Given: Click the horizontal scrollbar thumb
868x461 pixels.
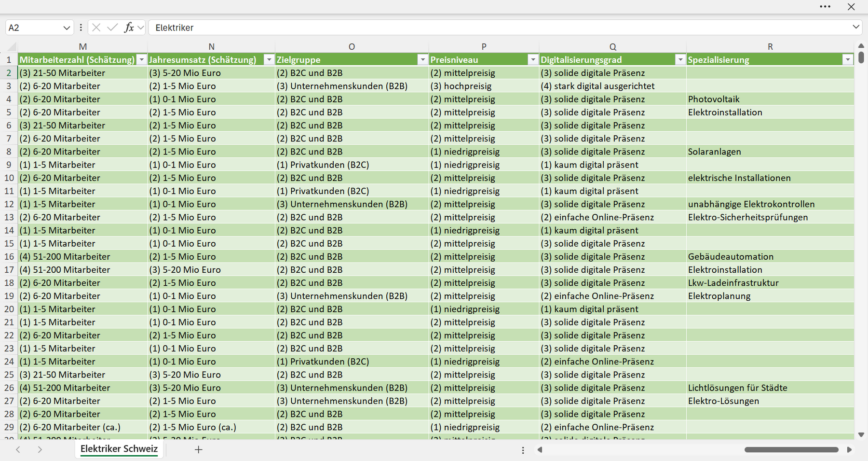Looking at the screenshot, I should tap(791, 449).
